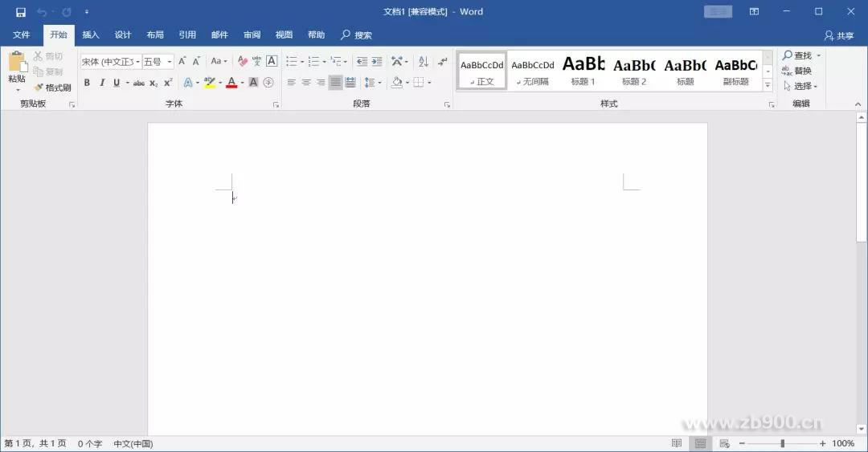Clear all formatting eraser icon

[x=242, y=61]
